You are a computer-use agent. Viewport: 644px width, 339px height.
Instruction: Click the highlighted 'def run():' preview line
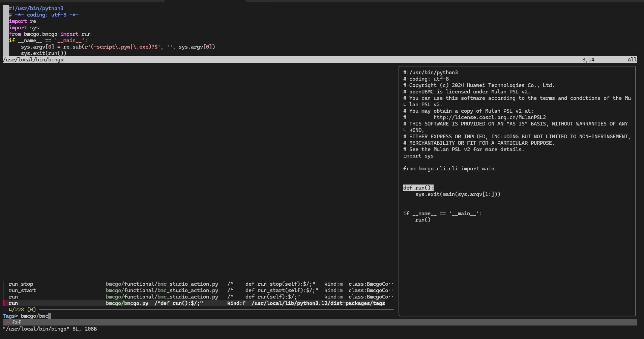tap(418, 188)
